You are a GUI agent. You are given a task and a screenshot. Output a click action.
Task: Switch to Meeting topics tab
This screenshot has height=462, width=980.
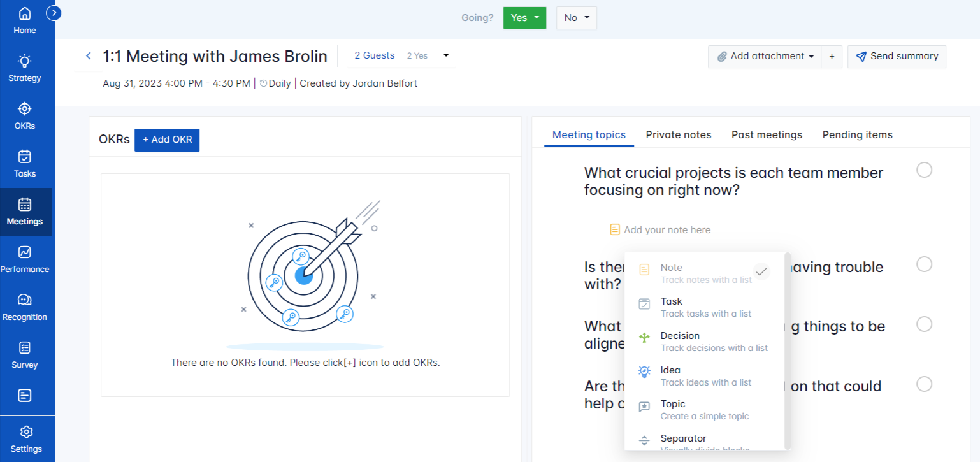tap(589, 135)
